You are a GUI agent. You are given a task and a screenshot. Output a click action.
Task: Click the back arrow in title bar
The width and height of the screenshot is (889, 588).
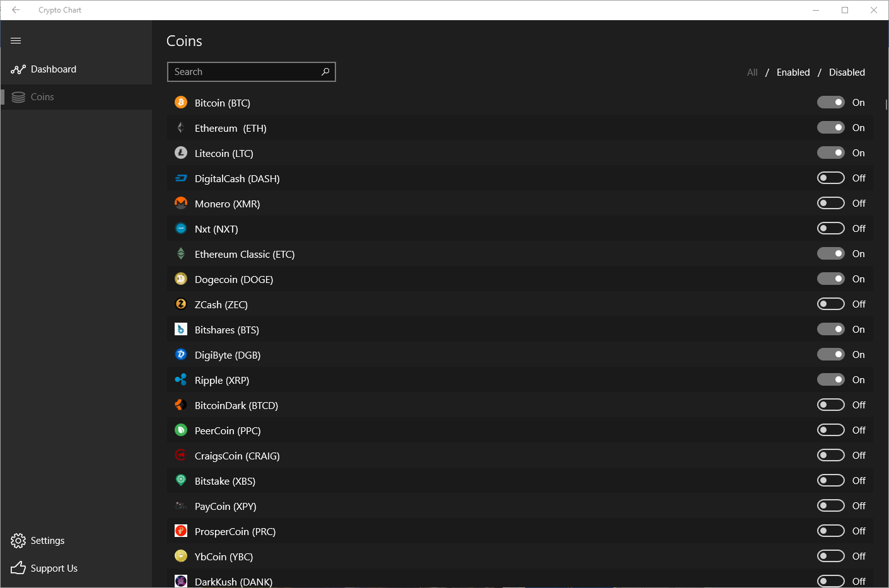tap(16, 10)
